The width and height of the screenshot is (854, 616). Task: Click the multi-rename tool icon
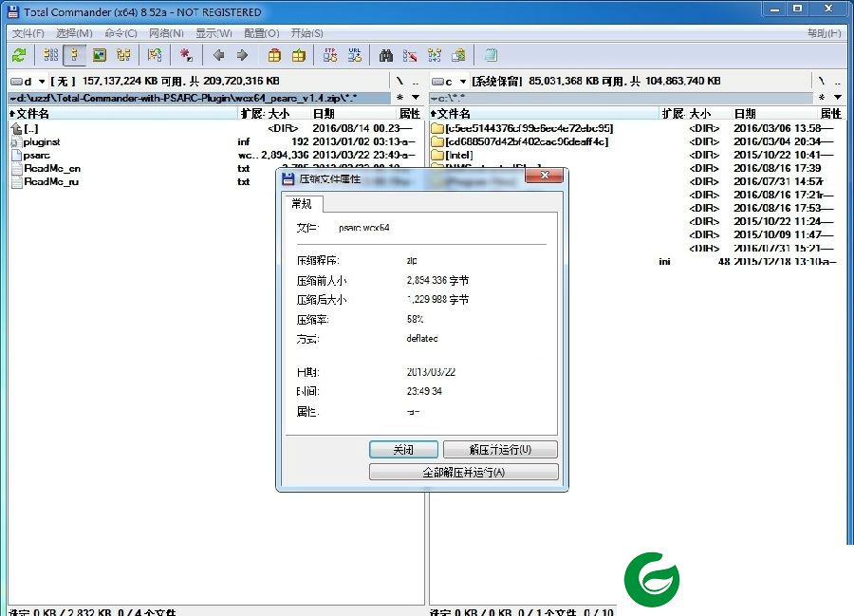tap(410, 55)
